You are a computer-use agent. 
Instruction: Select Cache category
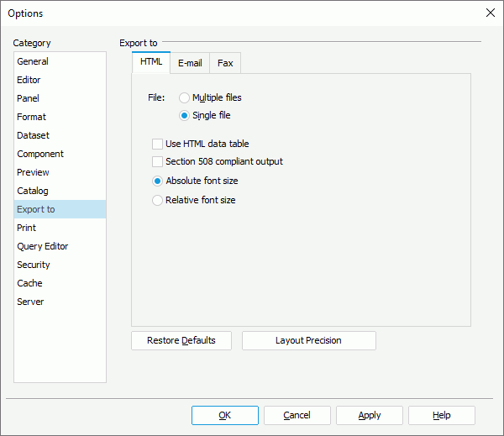pyautogui.click(x=60, y=283)
